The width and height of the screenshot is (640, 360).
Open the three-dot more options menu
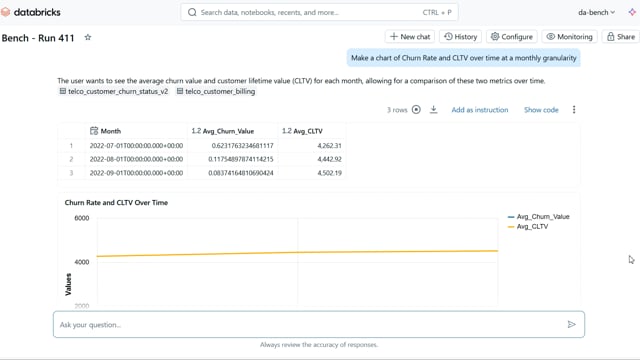(x=574, y=109)
